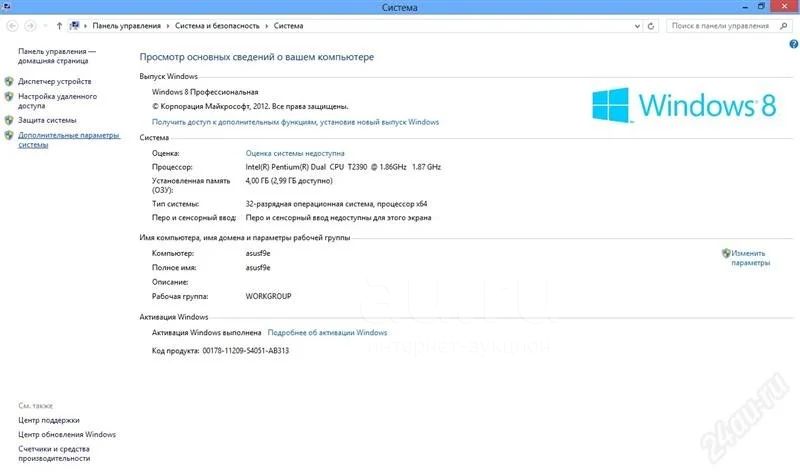The width and height of the screenshot is (800, 475).
Task: Go up one level with Up arrow
Action: 59,26
